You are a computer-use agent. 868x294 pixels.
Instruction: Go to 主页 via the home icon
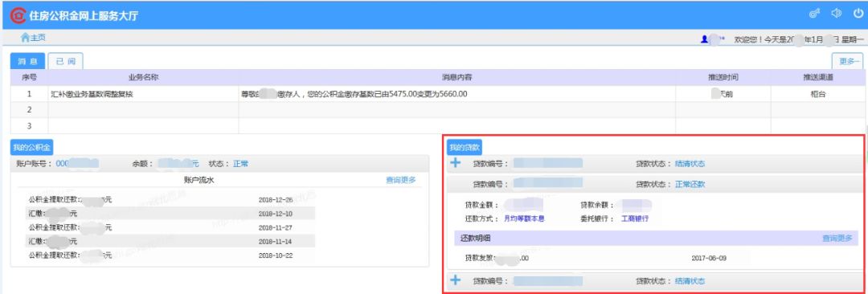coord(25,38)
